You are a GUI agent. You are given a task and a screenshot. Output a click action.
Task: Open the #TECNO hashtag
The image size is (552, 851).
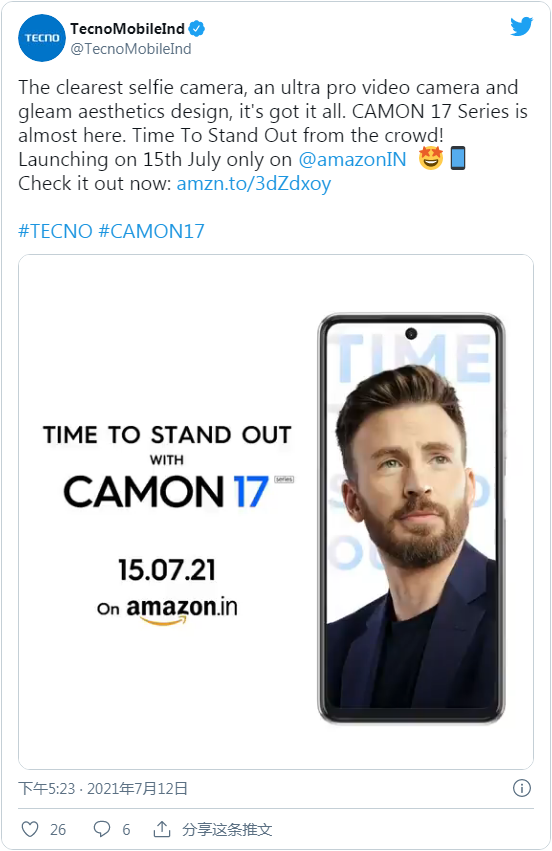(55, 231)
